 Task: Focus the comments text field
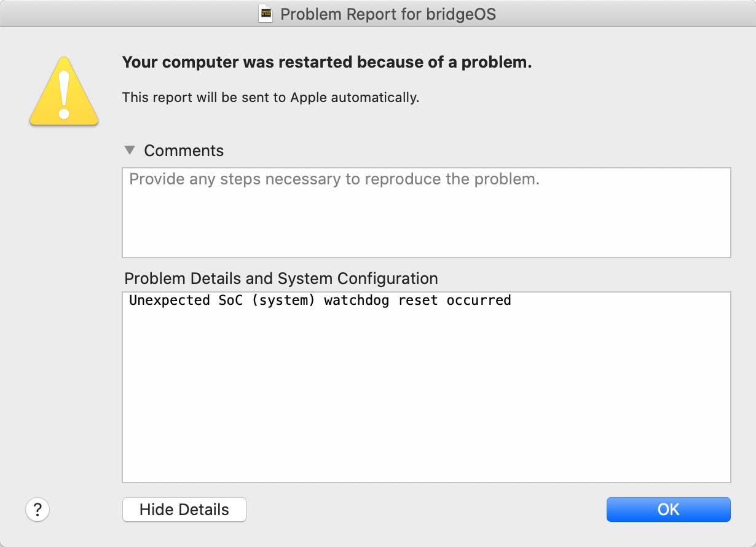click(x=427, y=213)
